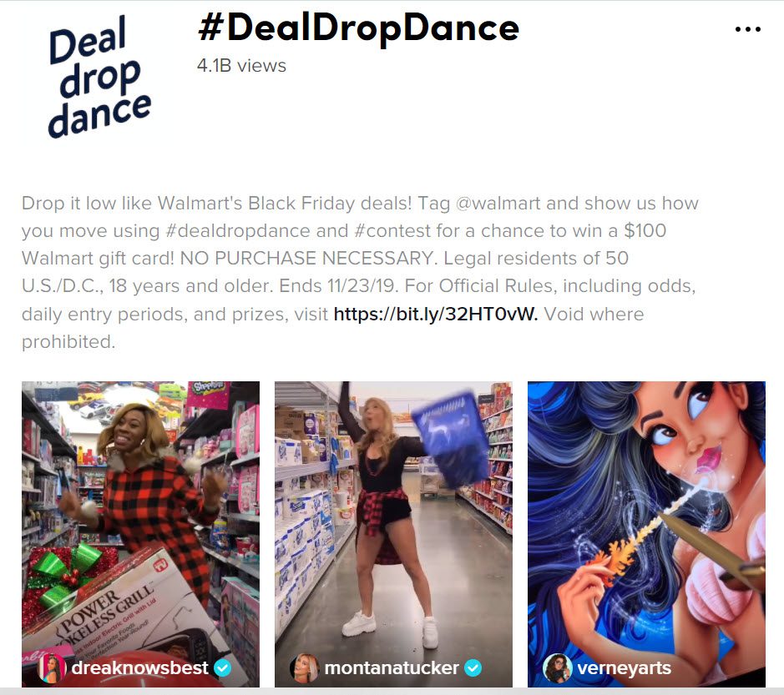Viewport: 784px width, 695px height.
Task: Open the bit.ly/32HT0vW rules link
Action: 436,314
